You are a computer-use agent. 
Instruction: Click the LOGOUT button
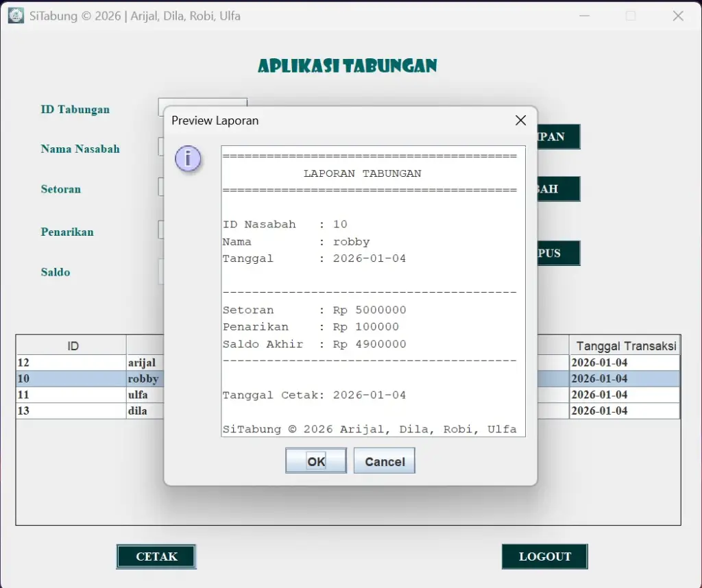[544, 556]
